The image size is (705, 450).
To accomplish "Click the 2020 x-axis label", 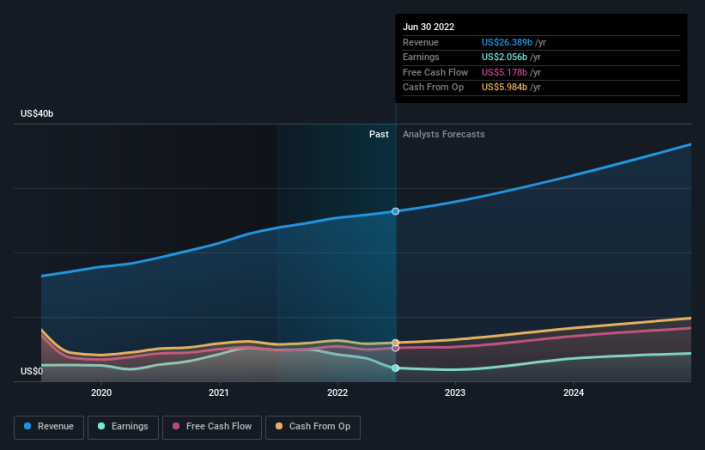I will pos(101,393).
